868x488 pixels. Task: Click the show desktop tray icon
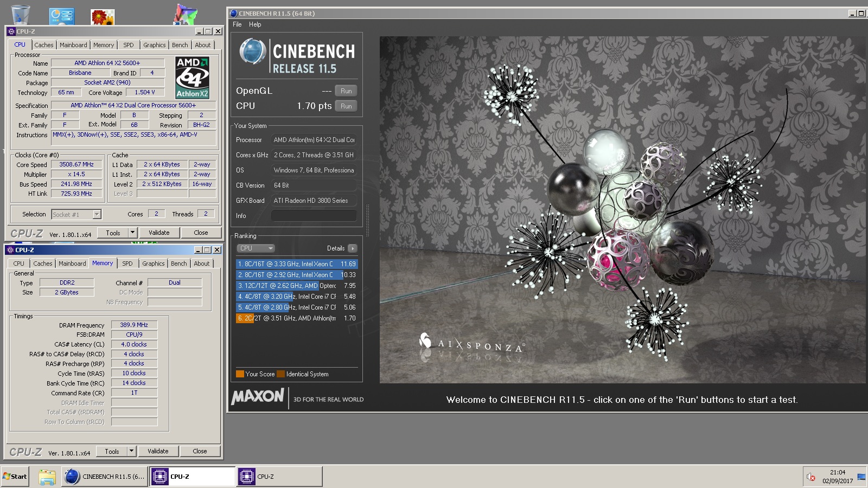pos(861,477)
